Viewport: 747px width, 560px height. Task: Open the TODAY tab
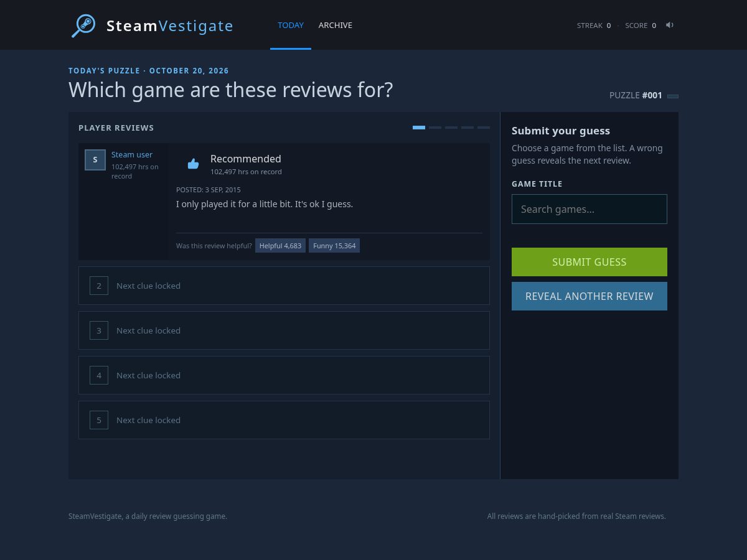tap(291, 26)
